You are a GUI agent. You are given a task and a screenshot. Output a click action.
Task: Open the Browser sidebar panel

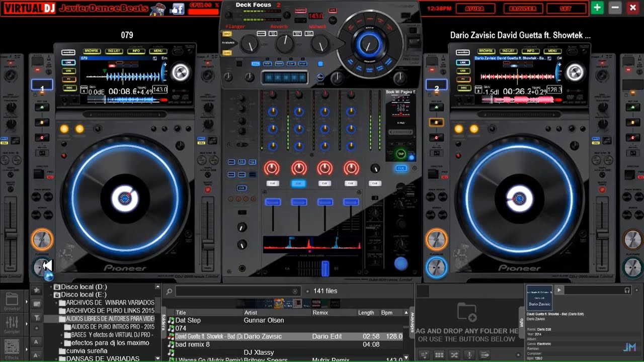pos(12,301)
